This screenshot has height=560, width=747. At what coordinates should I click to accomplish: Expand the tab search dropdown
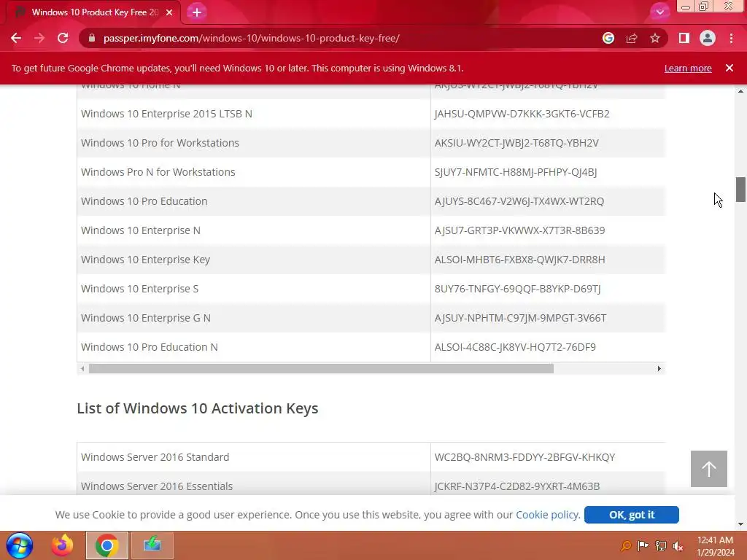click(659, 12)
